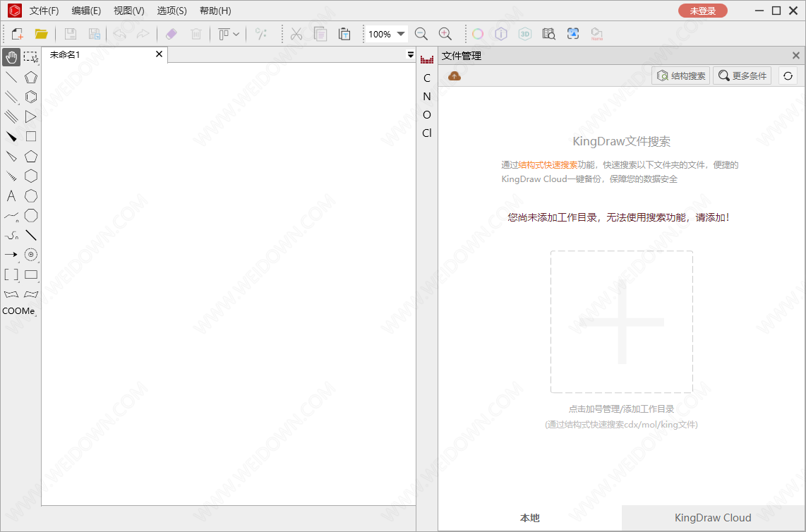Open the 3D model view
806x532 pixels.
pos(525,34)
